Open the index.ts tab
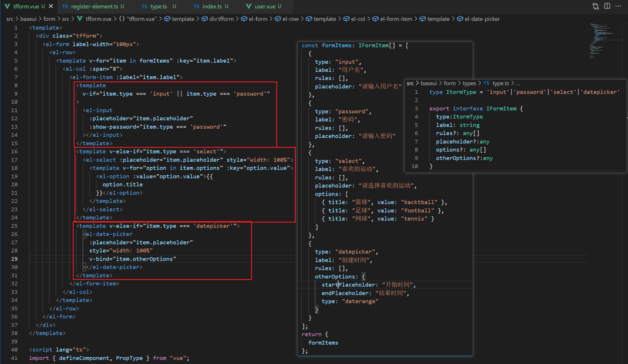This screenshot has height=364, width=628. pyautogui.click(x=212, y=6)
